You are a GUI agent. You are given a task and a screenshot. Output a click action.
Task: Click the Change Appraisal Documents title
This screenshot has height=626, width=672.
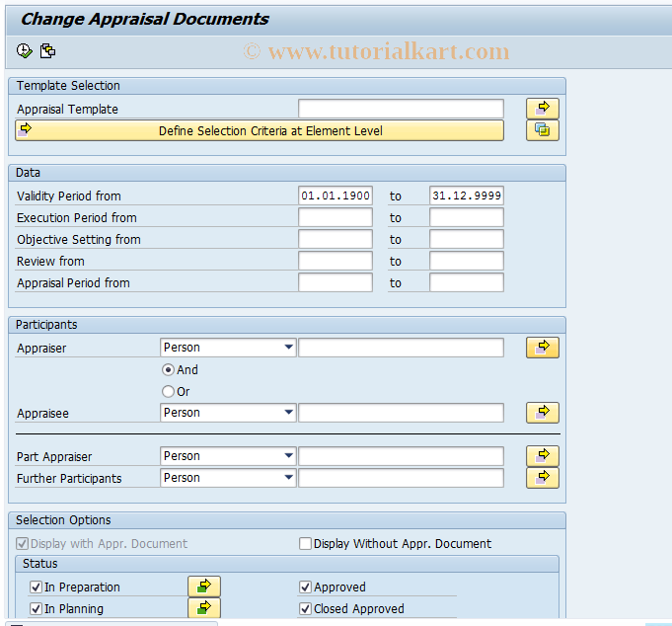point(145,19)
